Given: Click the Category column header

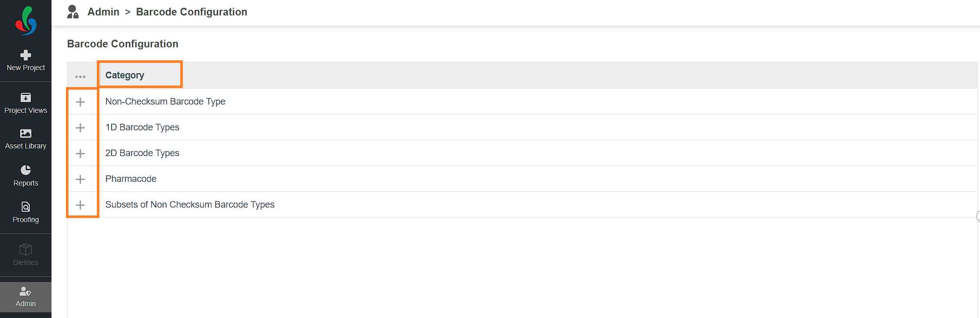Looking at the screenshot, I should 125,75.
